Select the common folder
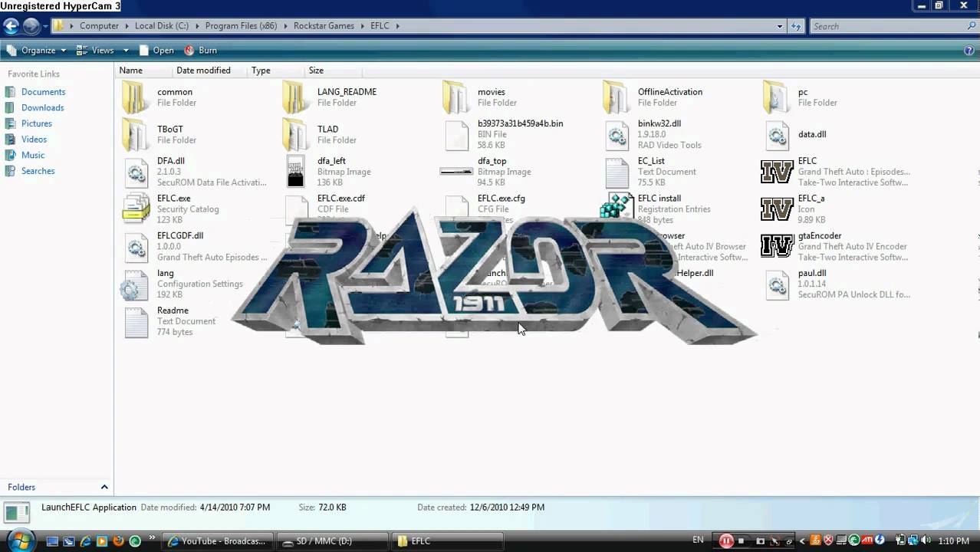 point(159,97)
